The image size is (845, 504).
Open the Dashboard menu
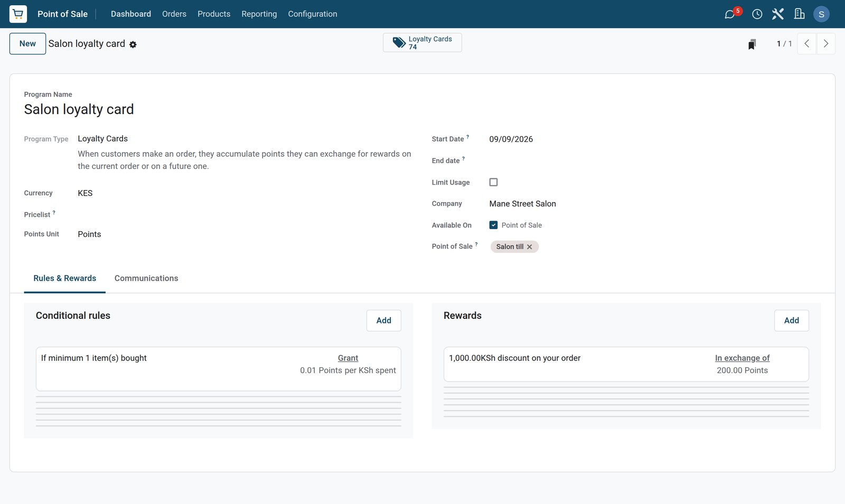pos(131,14)
